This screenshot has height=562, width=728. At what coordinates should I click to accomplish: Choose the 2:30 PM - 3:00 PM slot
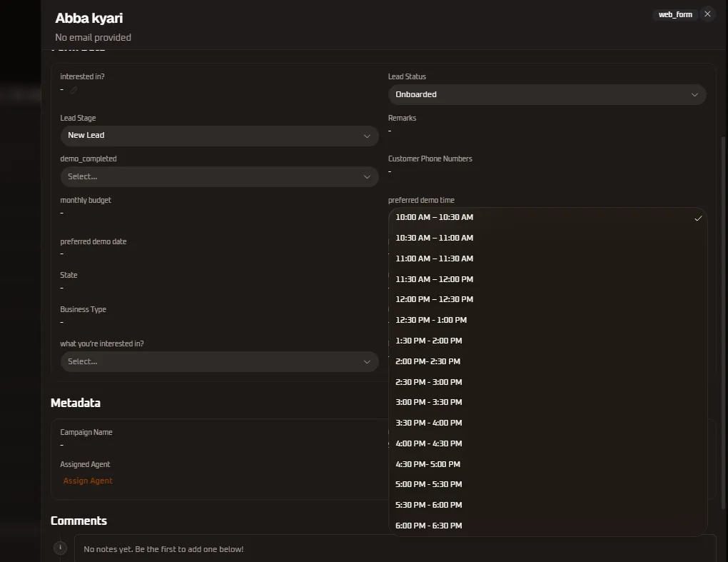coord(548,382)
